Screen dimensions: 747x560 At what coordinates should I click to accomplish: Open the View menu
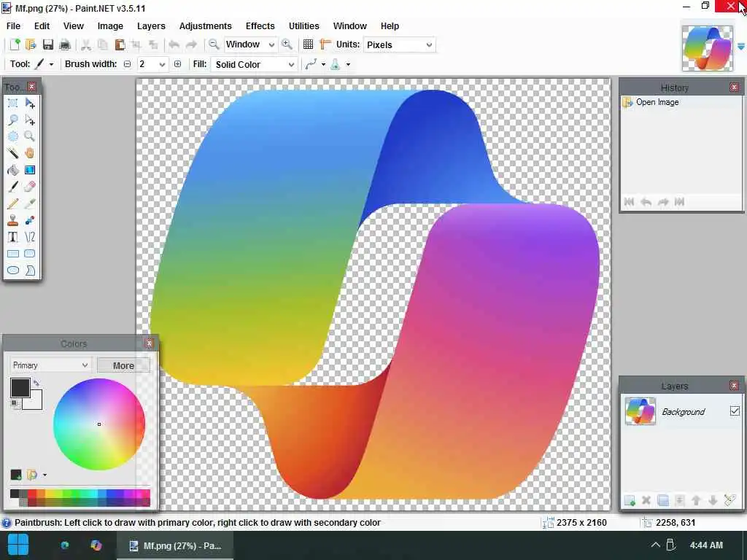tap(74, 26)
